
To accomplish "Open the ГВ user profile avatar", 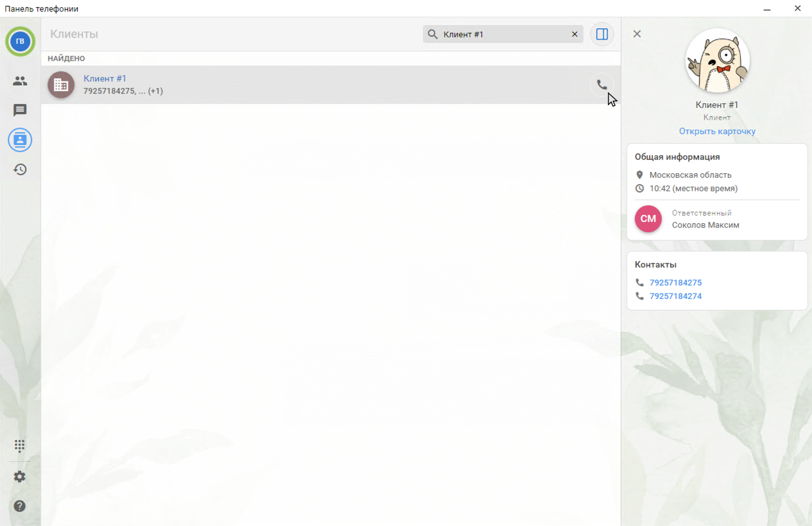I will 20,42.
